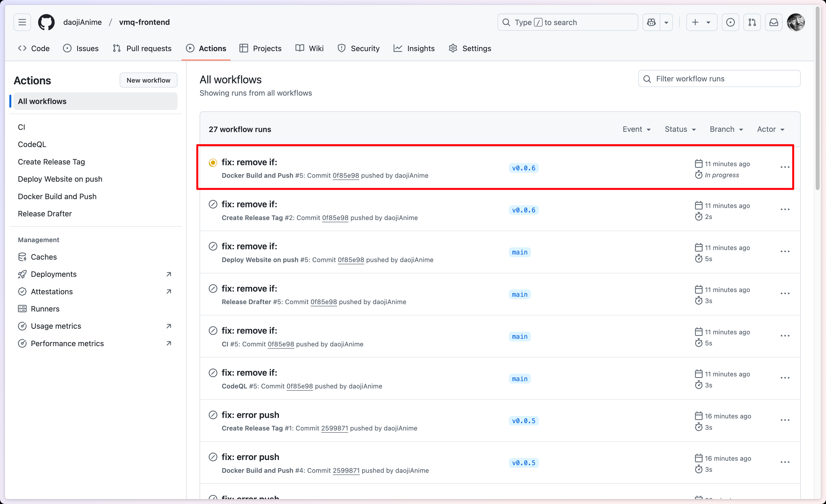
Task: Click skipped status icon of Create Release Tag #1
Action: [x=213, y=415]
